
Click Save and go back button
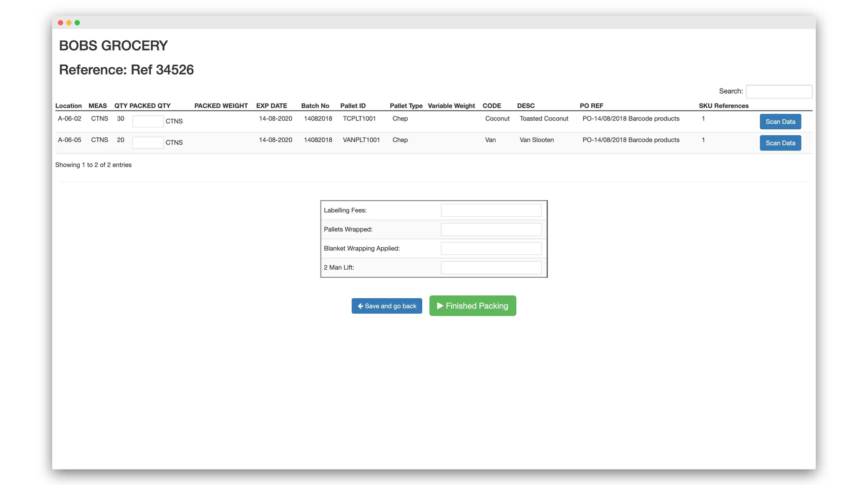pos(386,306)
